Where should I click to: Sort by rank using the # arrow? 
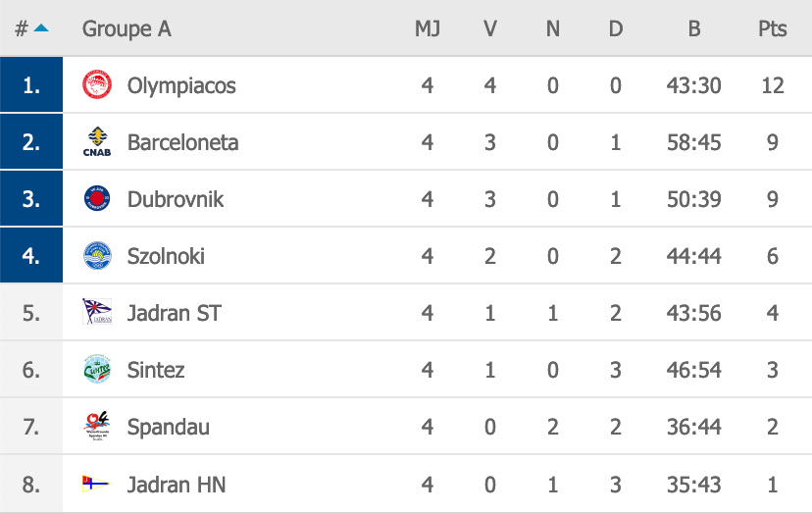(32, 28)
